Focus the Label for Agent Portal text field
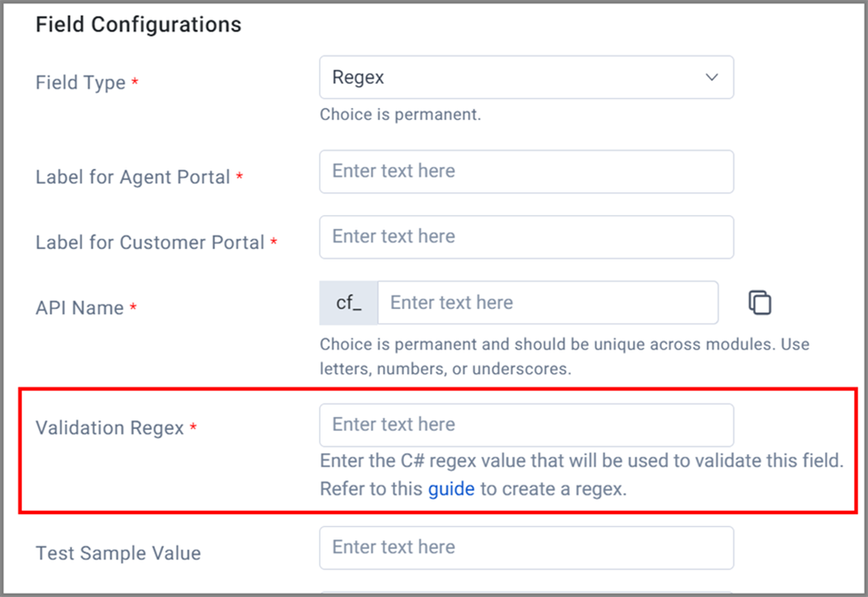 pos(526,171)
